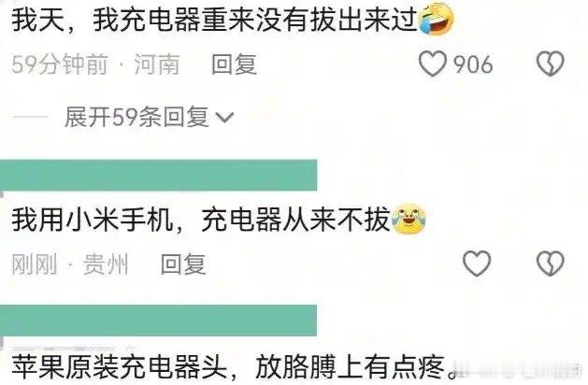Screen dimensions: 588x385
Task: Reply to the 贵州 comment via 回复
Action: tap(183, 264)
